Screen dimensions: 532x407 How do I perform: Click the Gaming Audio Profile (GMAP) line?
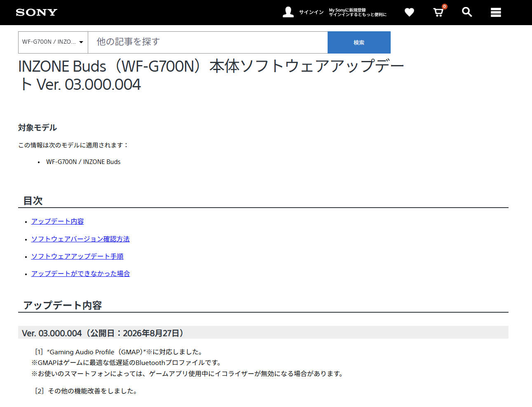(x=119, y=352)
